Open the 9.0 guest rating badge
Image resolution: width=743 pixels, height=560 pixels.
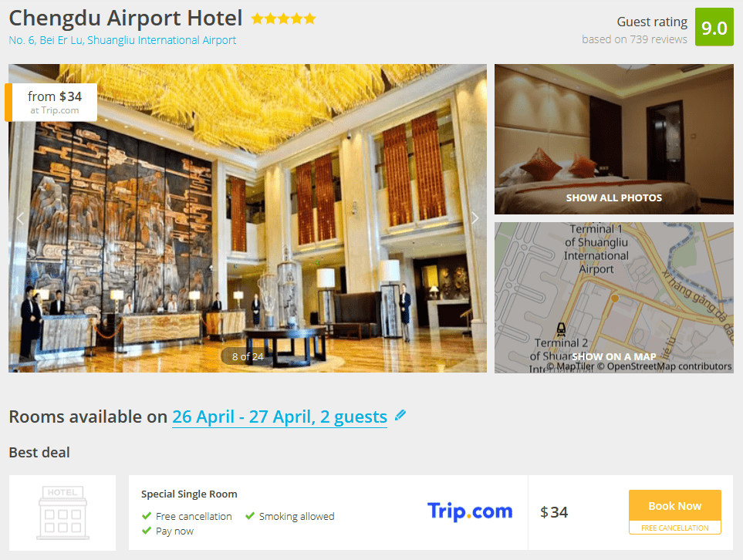point(714,27)
